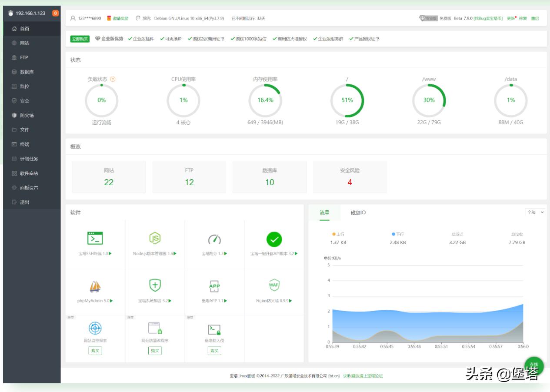Click the 数据库 database icon in sidebar
The height and width of the screenshot is (392, 550).
pos(14,72)
